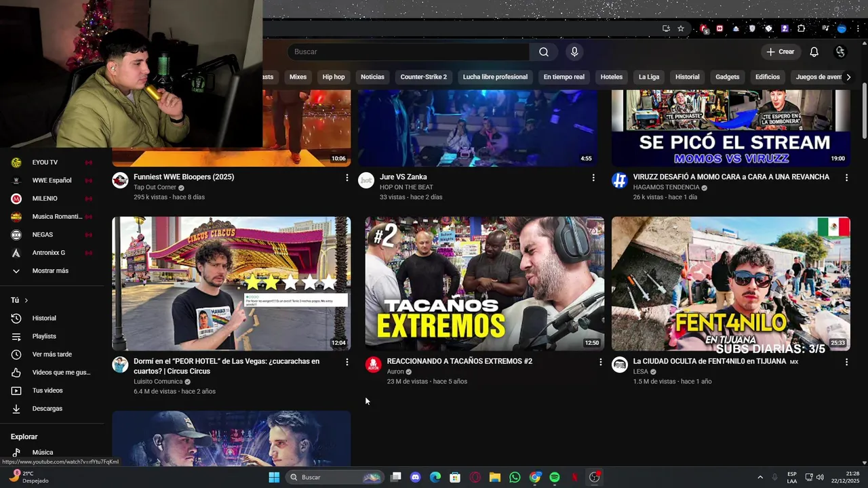Open Historial in the sidebar

(52, 319)
